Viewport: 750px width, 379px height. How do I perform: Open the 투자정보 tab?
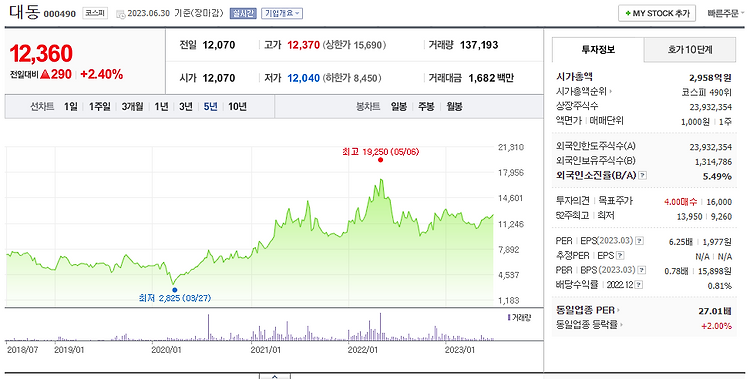click(598, 50)
